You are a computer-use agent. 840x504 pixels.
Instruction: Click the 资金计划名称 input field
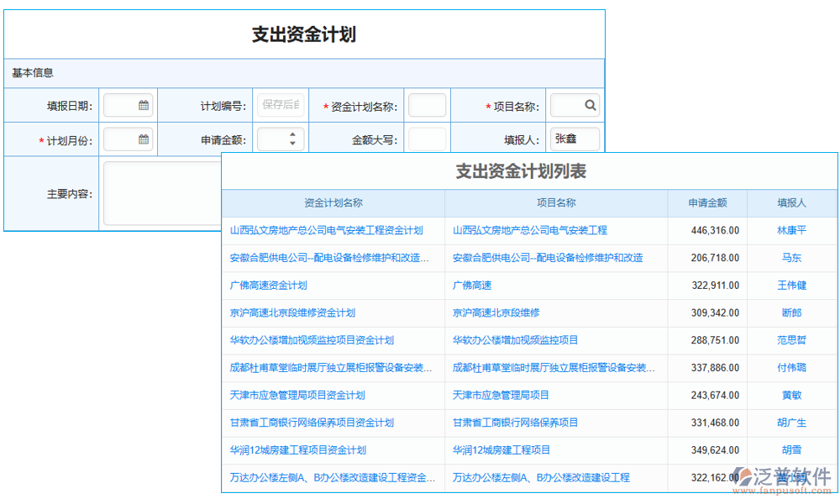[x=427, y=104]
